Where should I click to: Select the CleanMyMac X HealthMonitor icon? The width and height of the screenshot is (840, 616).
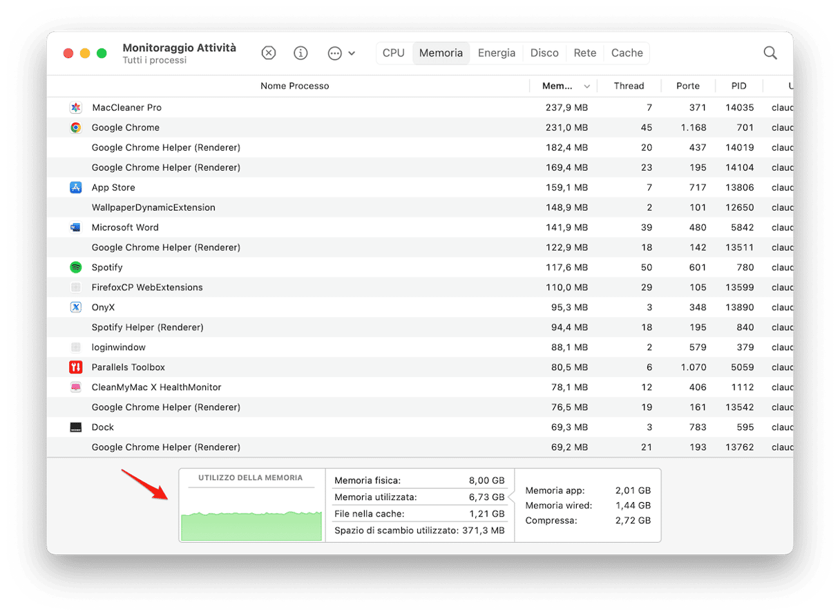[76, 387]
